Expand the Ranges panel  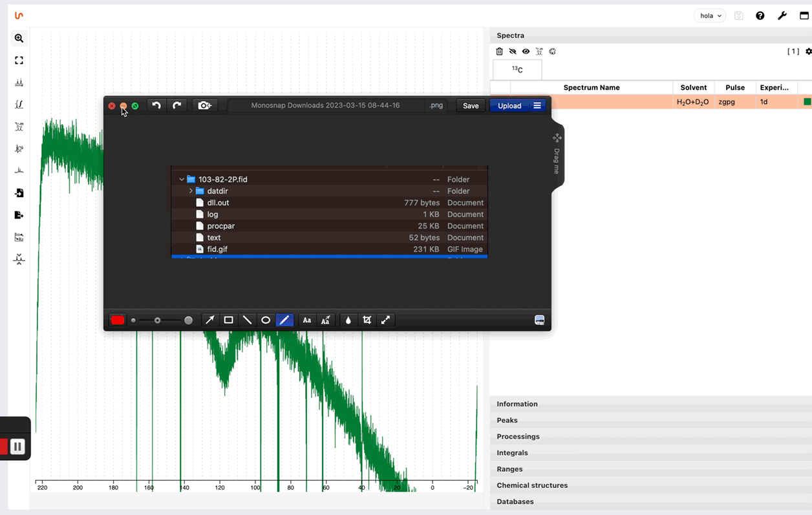click(651, 469)
